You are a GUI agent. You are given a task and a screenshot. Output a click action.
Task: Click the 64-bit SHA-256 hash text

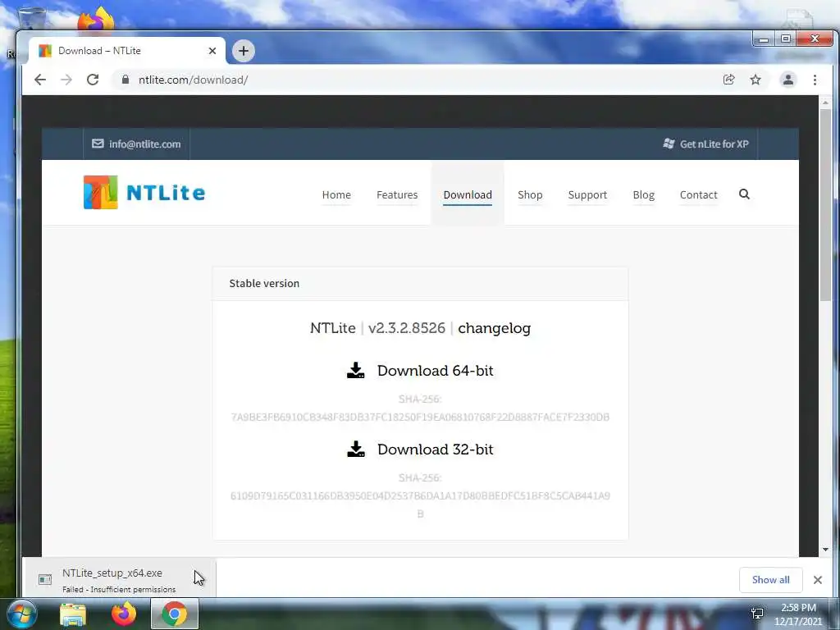coord(420,418)
